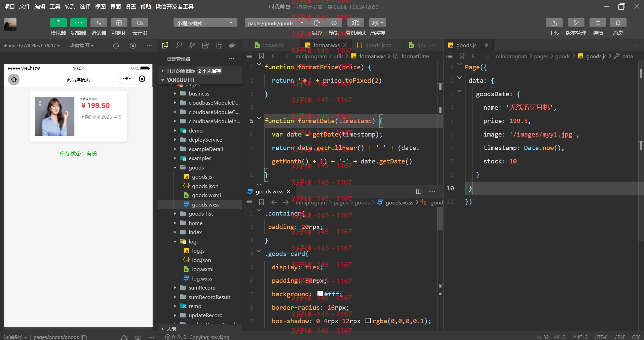Screen dimensions: 644x340
Task: Click the CRLF line ending indicator
Action: coord(620,337)
